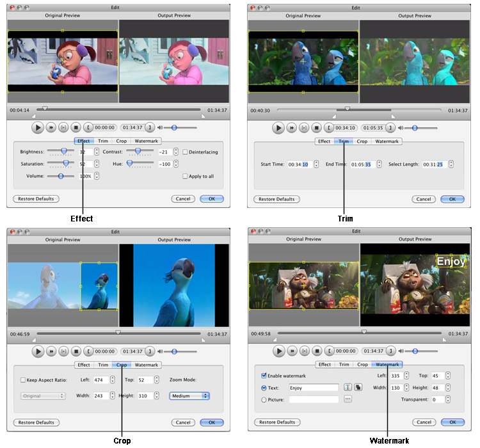Click next-frame button in Crop window
Image resolution: width=480 pixels, height=448 pixels.
[x=63, y=351]
